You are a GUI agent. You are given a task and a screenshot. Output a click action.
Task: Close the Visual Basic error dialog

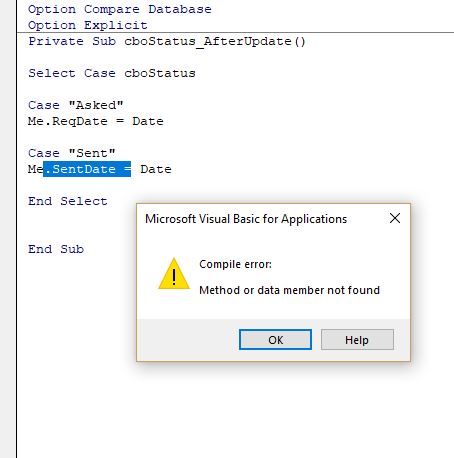click(395, 218)
